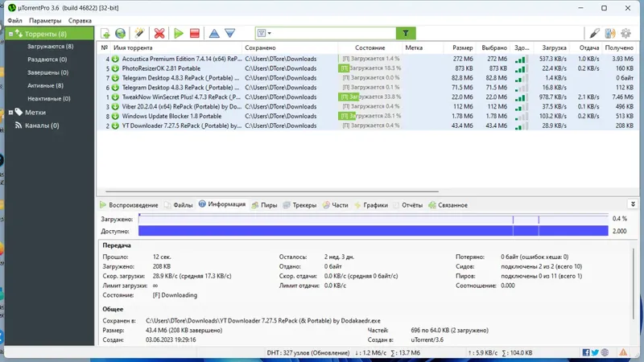Select the PhotoResizerOK 2.81 Portable torrent
This screenshot has width=644, height=362.
[368, 68]
